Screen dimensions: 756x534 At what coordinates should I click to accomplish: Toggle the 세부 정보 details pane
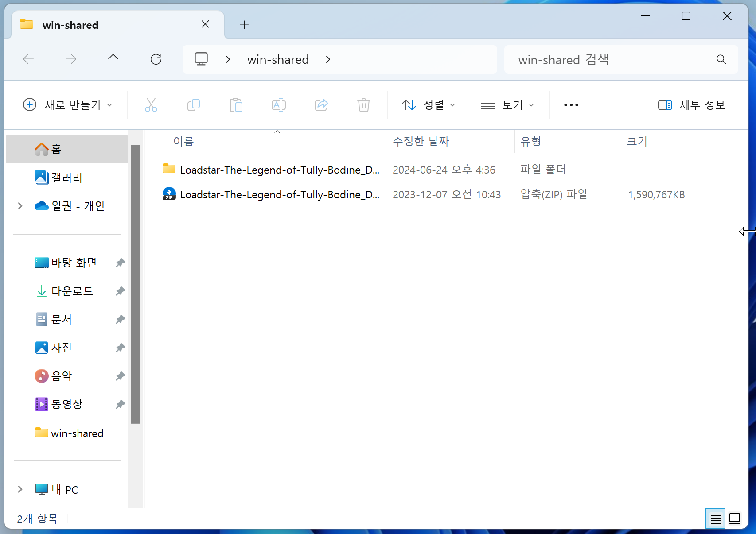(x=691, y=105)
